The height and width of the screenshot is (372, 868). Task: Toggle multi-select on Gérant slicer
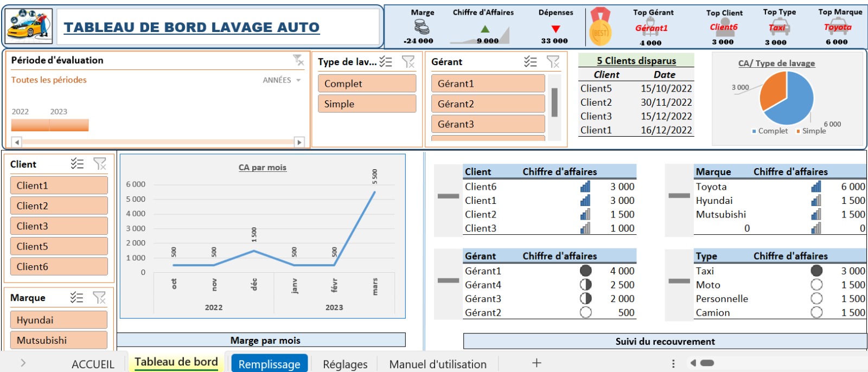[x=530, y=62]
